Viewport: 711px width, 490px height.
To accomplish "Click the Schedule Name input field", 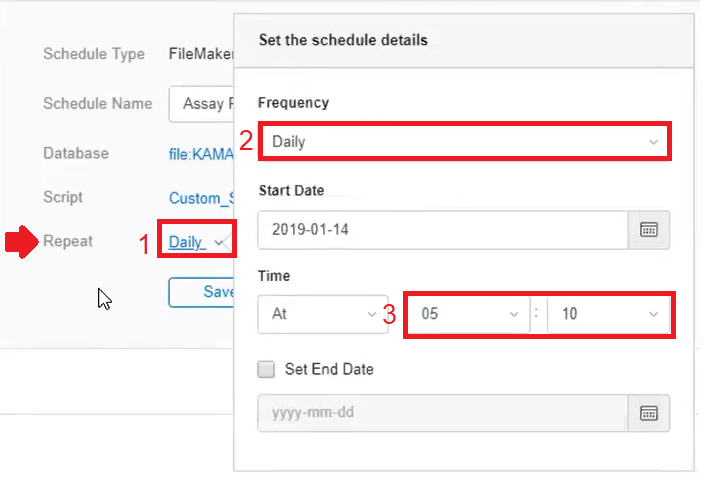I will pyautogui.click(x=201, y=104).
